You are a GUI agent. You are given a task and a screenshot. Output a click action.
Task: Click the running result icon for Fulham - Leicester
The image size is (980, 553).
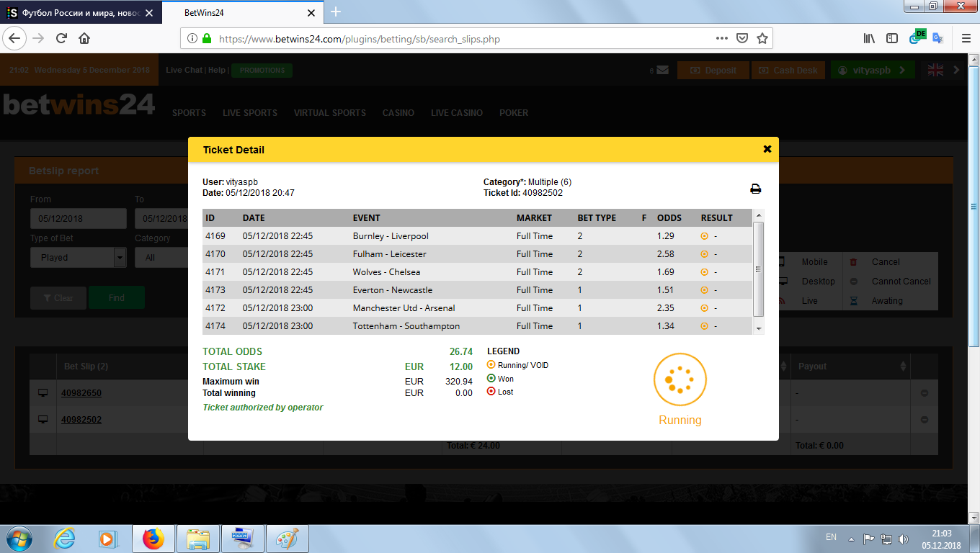(705, 254)
